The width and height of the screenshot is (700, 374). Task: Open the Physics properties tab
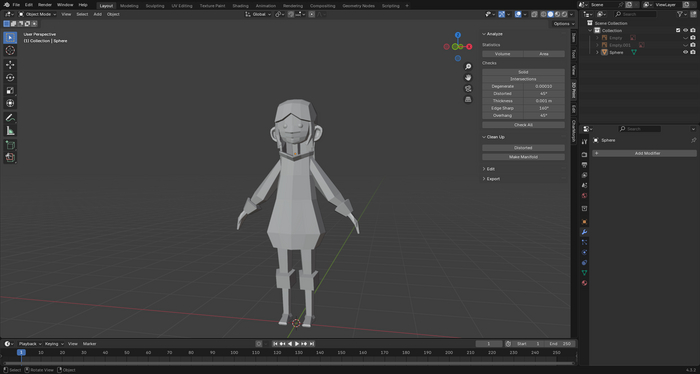point(584,253)
